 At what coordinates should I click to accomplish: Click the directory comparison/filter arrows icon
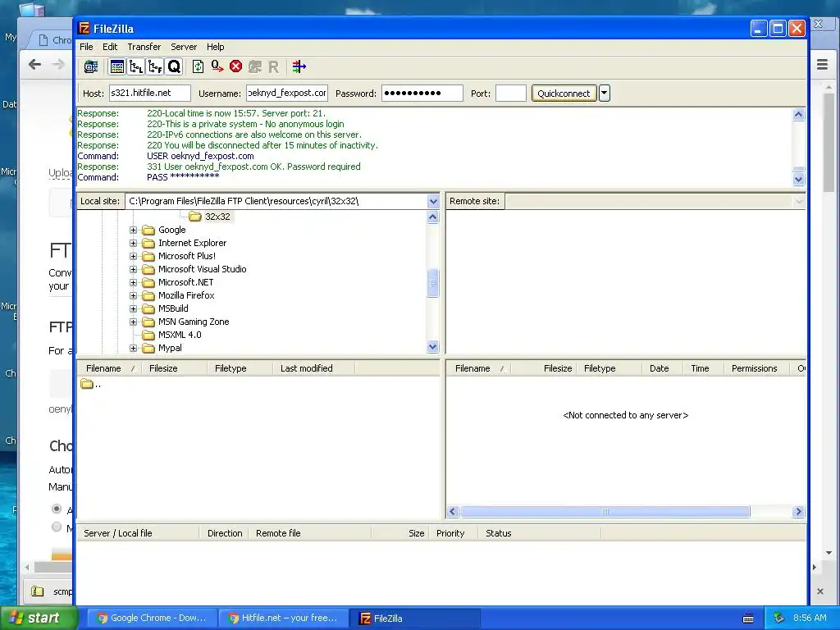click(x=299, y=67)
